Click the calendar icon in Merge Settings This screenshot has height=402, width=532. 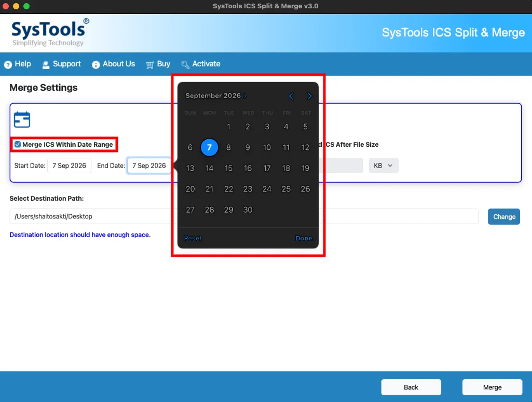click(22, 119)
